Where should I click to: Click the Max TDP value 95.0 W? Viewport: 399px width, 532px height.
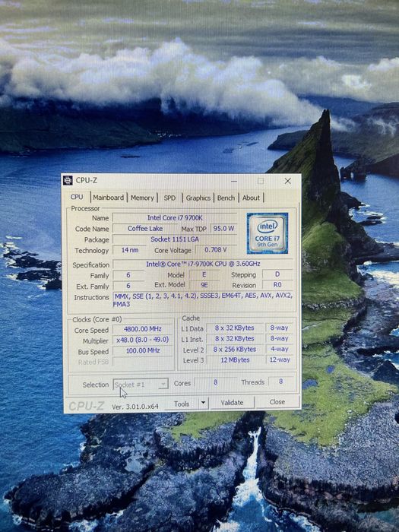223,228
